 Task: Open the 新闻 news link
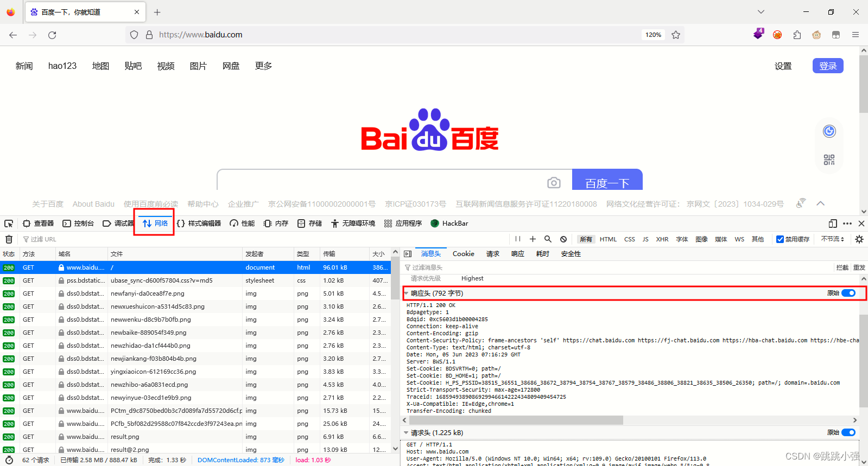click(x=24, y=66)
